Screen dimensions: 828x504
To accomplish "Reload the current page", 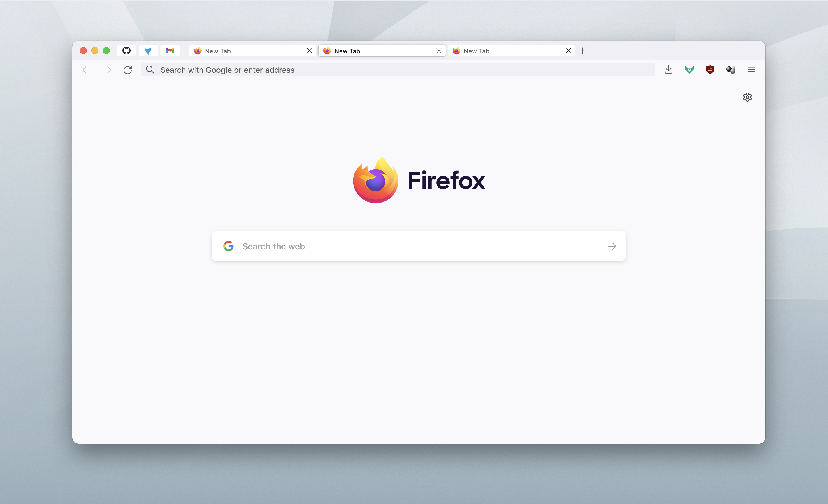I will click(x=128, y=70).
